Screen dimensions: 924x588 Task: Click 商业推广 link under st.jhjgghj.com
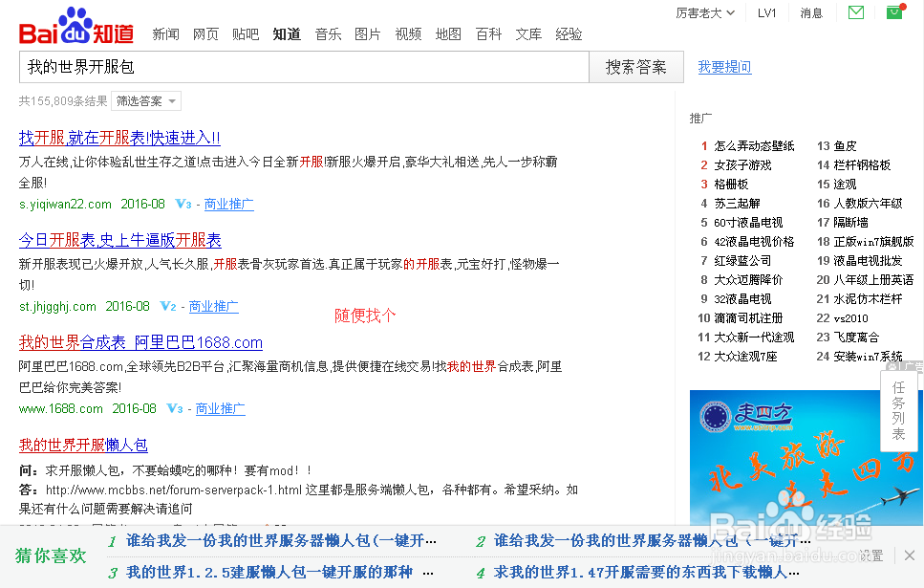pyautogui.click(x=213, y=306)
